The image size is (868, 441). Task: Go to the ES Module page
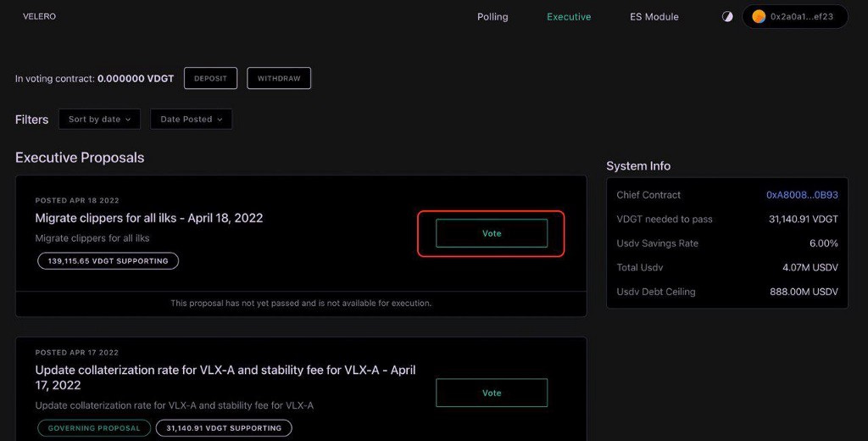coord(654,17)
